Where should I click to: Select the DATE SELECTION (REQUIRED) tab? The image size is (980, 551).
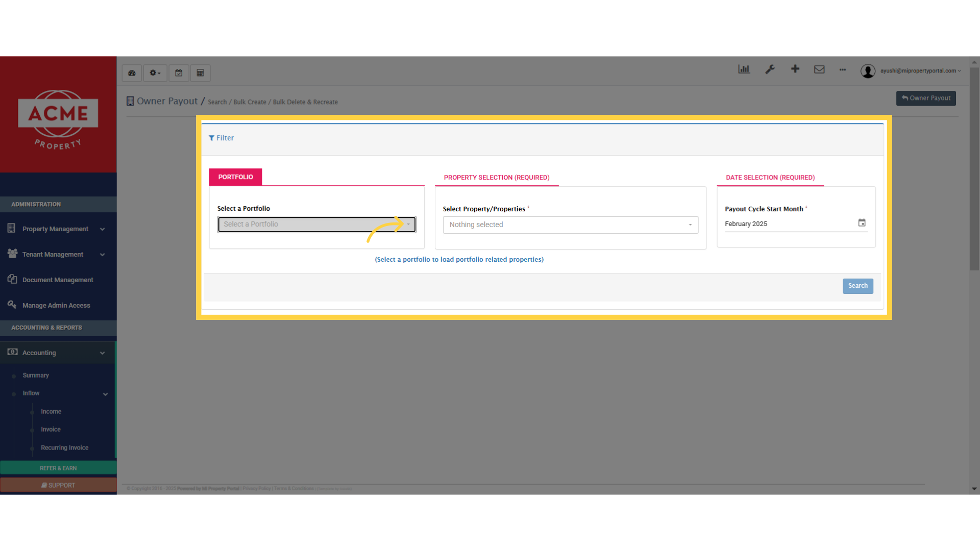[x=770, y=178]
